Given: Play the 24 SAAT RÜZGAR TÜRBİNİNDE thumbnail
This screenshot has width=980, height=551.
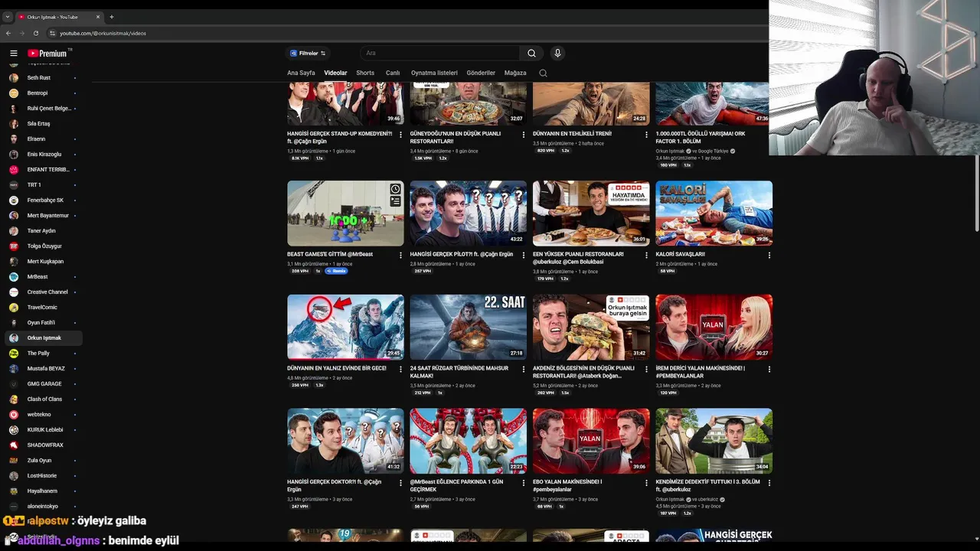Looking at the screenshot, I should coord(468,327).
